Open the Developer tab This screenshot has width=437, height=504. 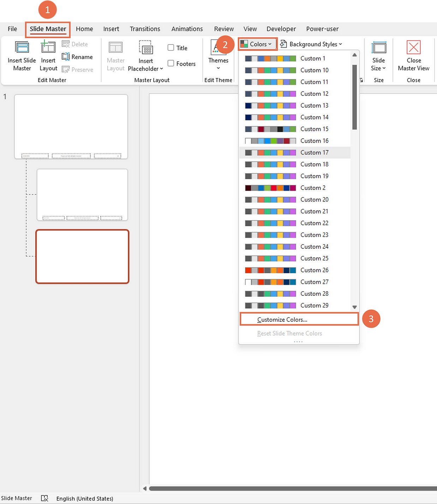281,29
